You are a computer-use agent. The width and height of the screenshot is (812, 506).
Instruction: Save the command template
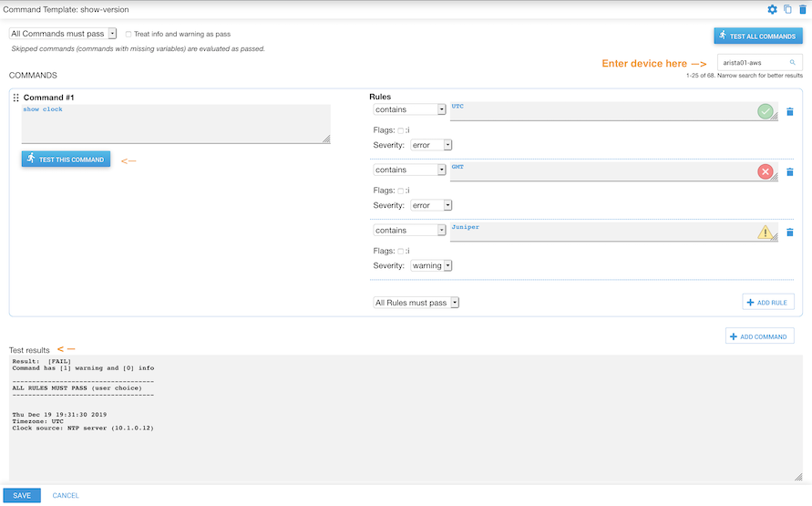tap(22, 495)
